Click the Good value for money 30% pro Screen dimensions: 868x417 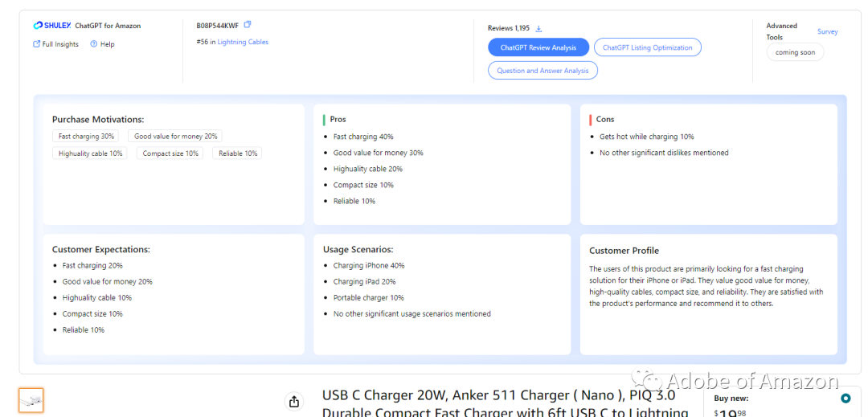(x=378, y=153)
